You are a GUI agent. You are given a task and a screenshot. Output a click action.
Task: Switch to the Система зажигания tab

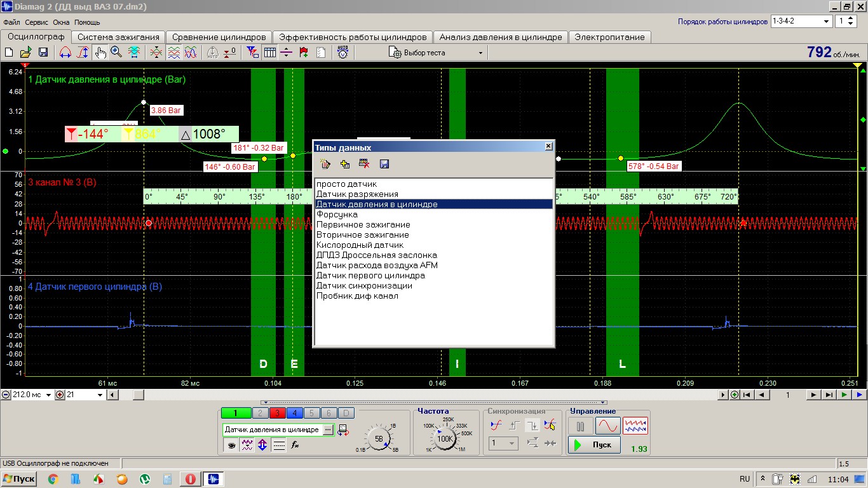pos(118,37)
